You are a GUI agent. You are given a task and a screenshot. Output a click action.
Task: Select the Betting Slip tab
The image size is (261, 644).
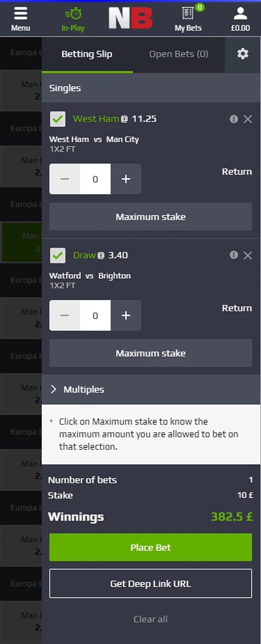tap(87, 54)
